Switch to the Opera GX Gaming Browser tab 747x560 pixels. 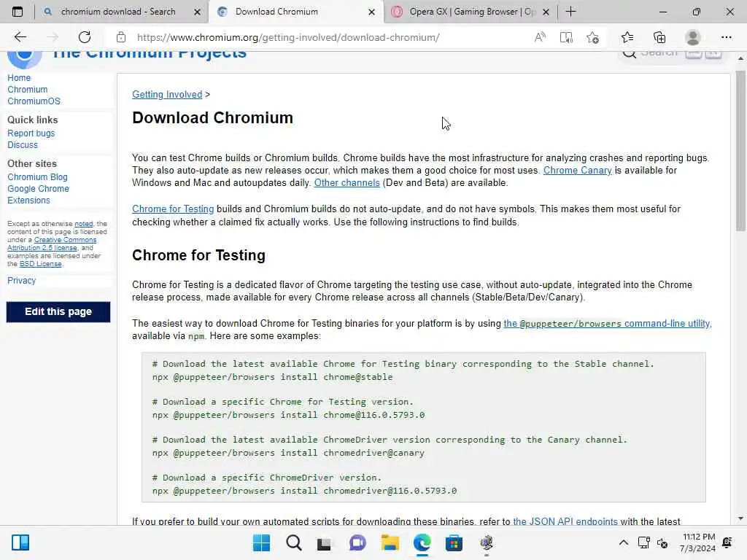click(x=471, y=12)
